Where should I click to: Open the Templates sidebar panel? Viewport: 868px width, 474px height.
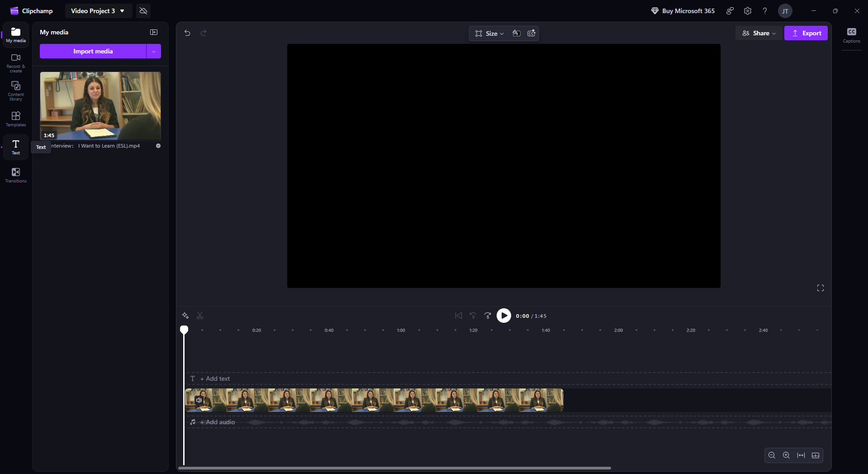(x=16, y=119)
